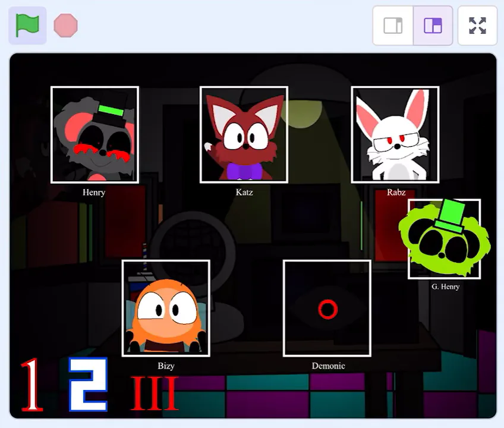Click the Bizy name label
504x428 pixels.
coord(166,366)
